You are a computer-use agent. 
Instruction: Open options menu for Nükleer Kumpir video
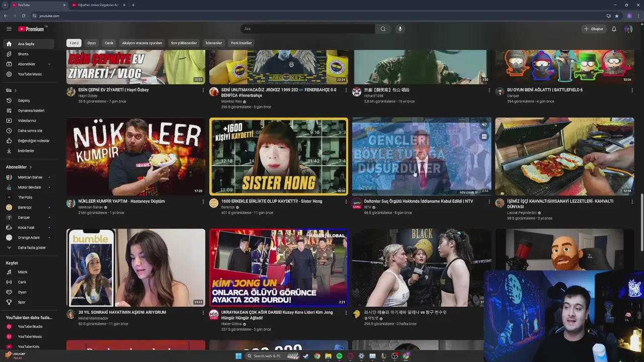coord(203,202)
